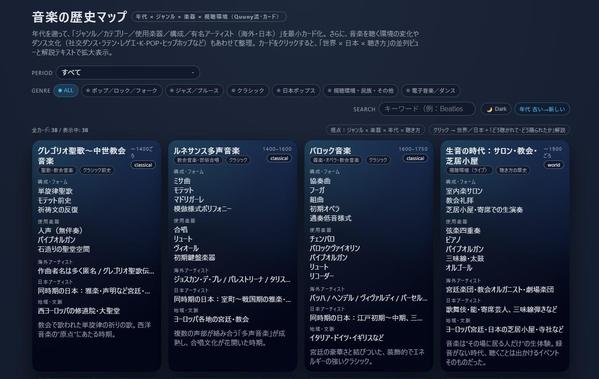This screenshot has width=599, height=379.
Task: Click イタリア・ドイツ・イギリスなど text
Action: (x=346, y=338)
